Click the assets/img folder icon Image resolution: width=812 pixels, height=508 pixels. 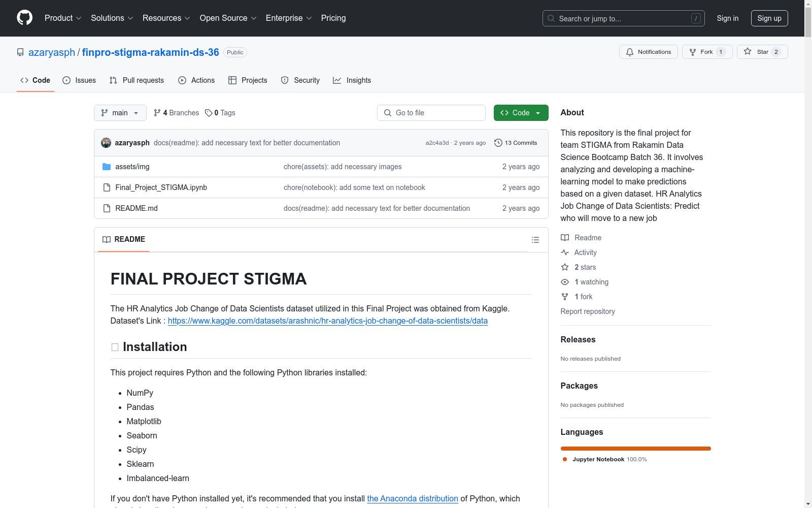107,167
